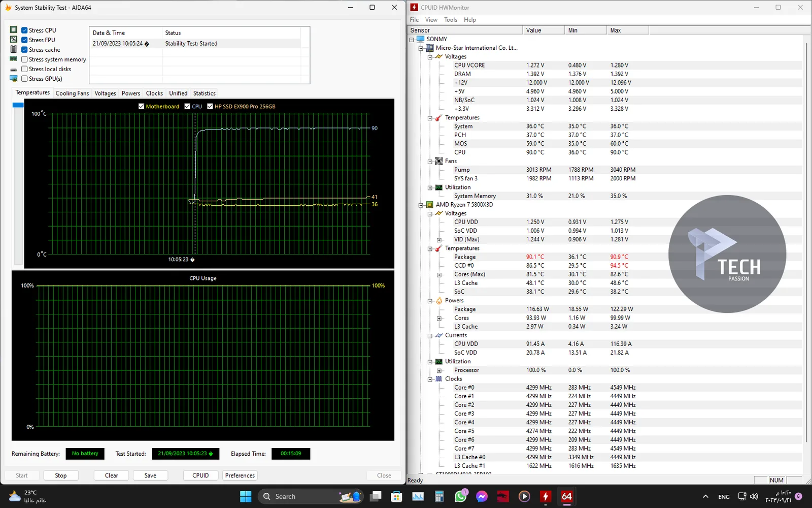Click the weather widget showing 23°C
Viewport: 812px width, 508px height.
click(x=28, y=496)
